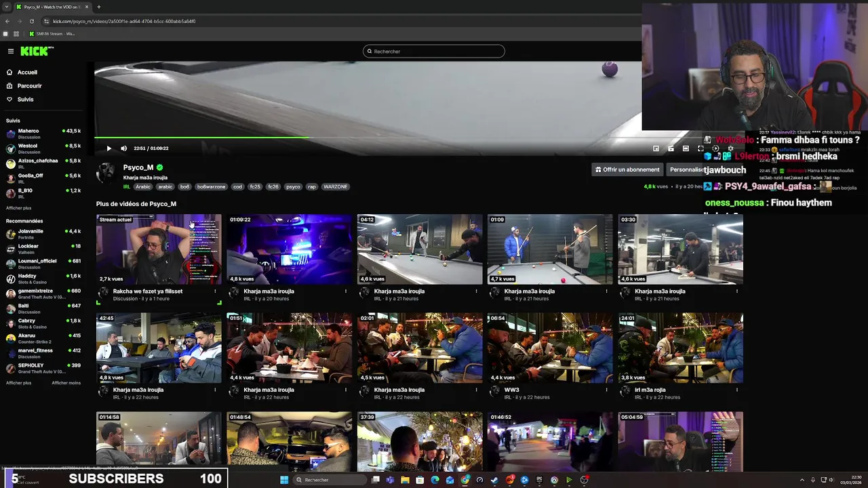868x488 pixels.
Task: Reload the browser page
Action: pyautogui.click(x=31, y=21)
